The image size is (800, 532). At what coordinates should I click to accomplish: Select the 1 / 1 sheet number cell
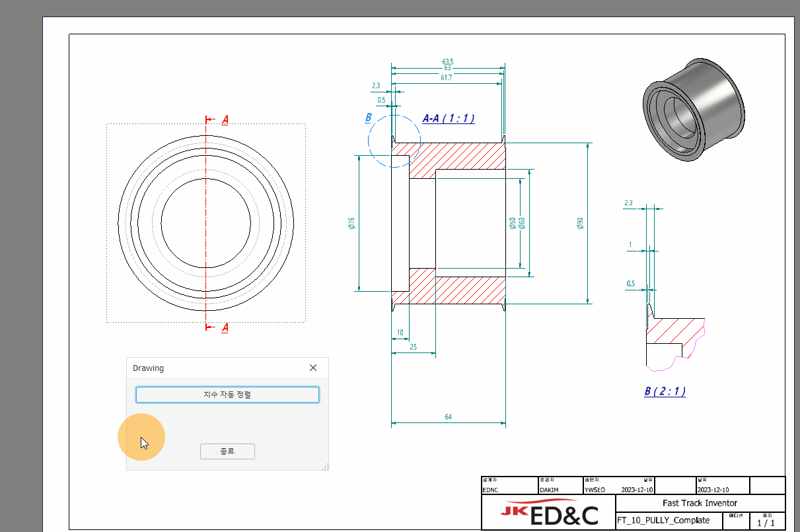tap(766, 523)
